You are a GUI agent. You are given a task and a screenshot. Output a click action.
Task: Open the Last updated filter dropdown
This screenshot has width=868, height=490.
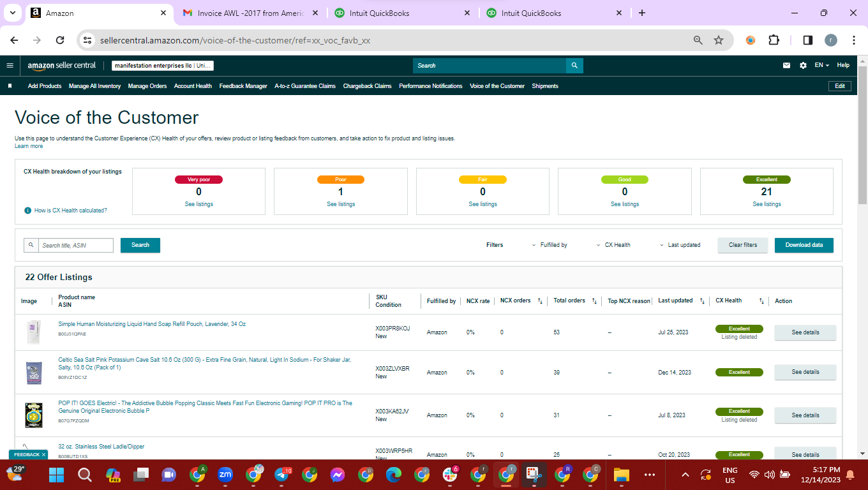click(x=680, y=245)
